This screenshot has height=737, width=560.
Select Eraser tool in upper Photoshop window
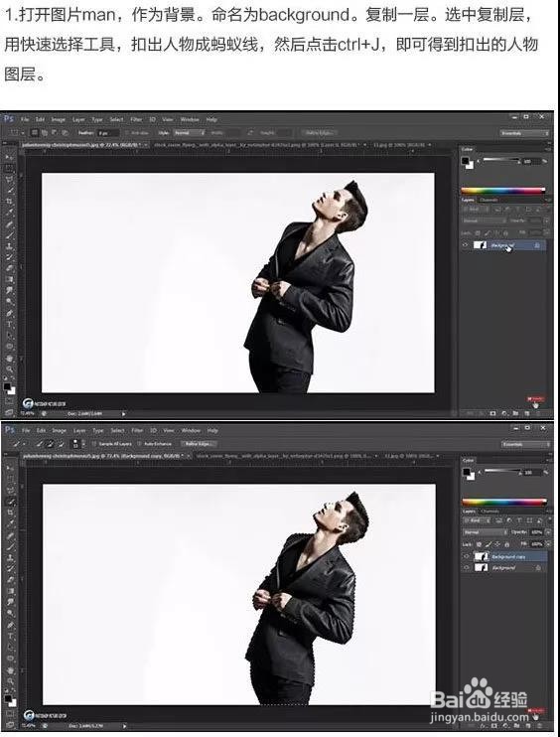(9, 268)
